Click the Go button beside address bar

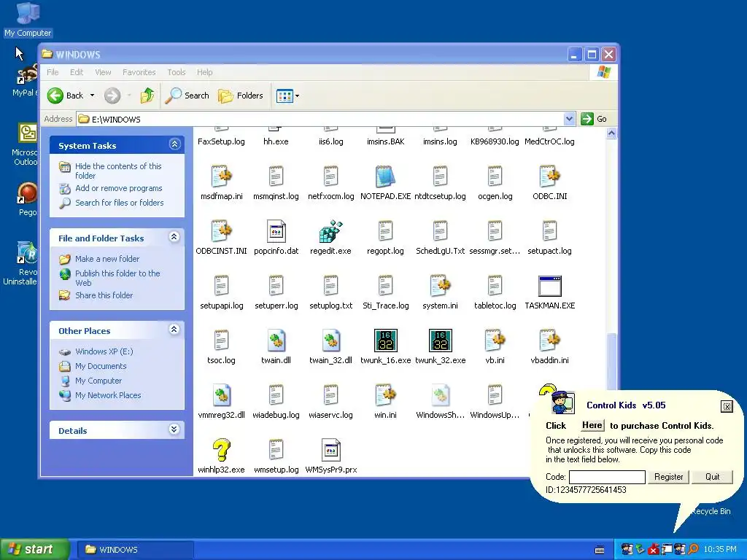point(594,119)
